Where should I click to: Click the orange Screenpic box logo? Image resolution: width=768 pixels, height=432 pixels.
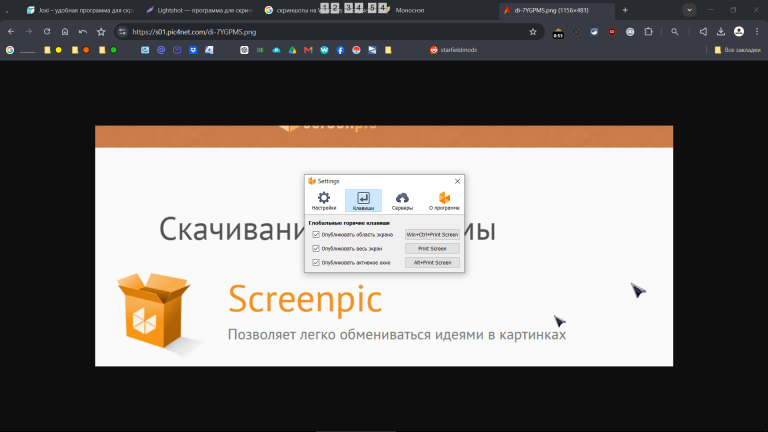[154, 310]
